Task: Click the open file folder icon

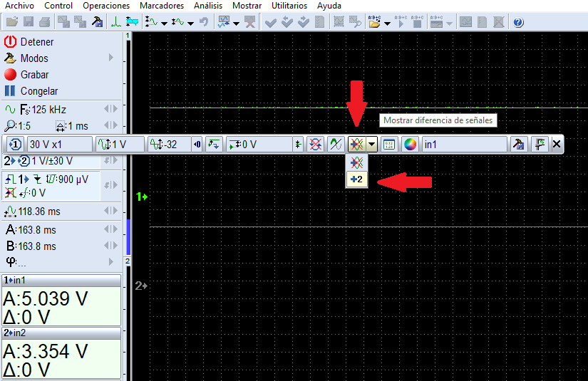Action: 11,23
